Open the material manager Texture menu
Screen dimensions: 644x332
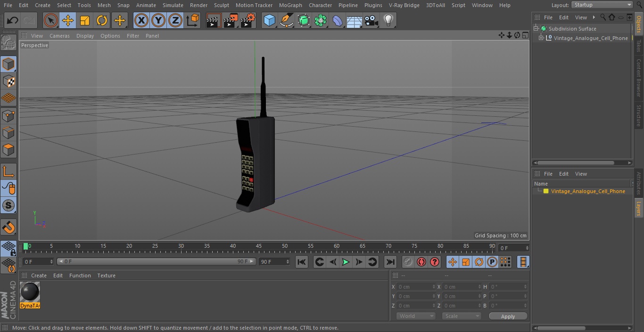pos(106,275)
